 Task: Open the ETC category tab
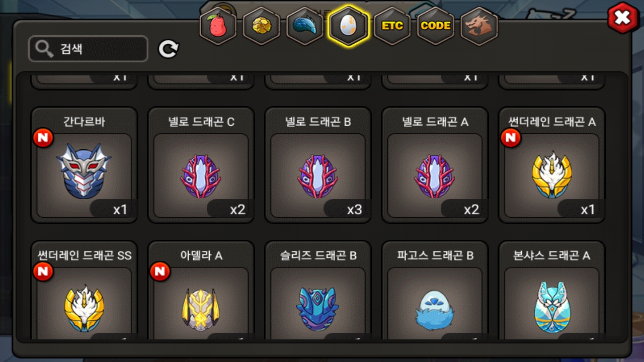[392, 26]
